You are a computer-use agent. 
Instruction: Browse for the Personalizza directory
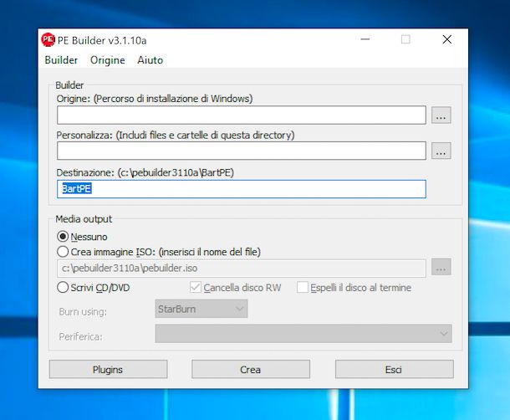pos(441,151)
